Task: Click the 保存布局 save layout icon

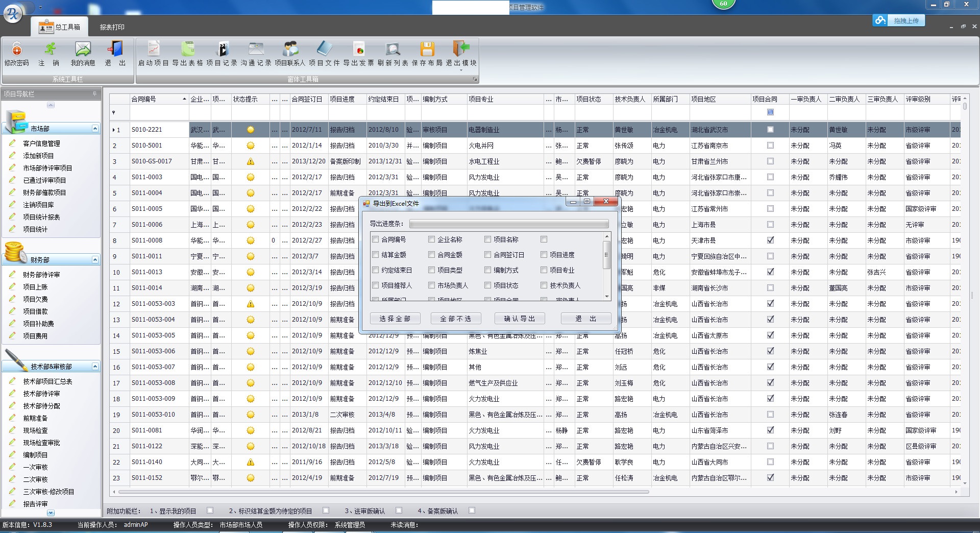Action: 427,49
